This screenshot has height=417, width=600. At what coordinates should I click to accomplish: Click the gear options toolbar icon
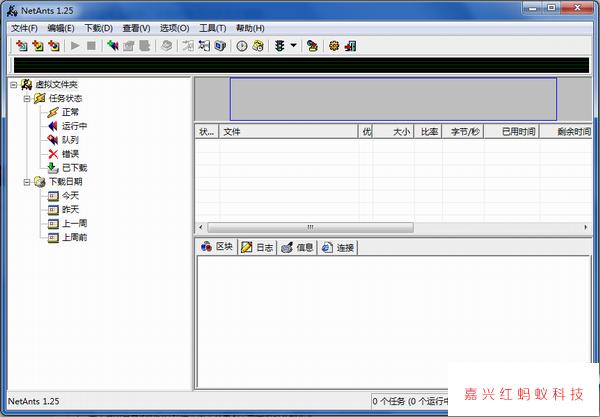click(x=334, y=46)
